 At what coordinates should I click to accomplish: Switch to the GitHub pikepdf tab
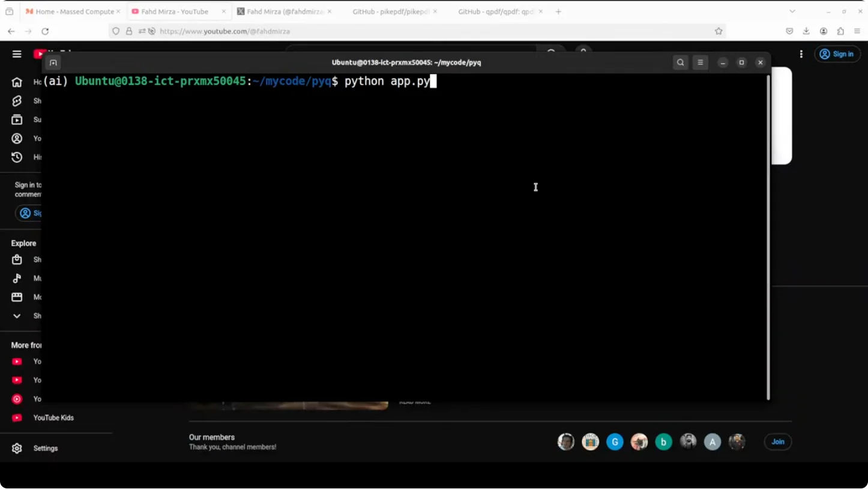390,11
